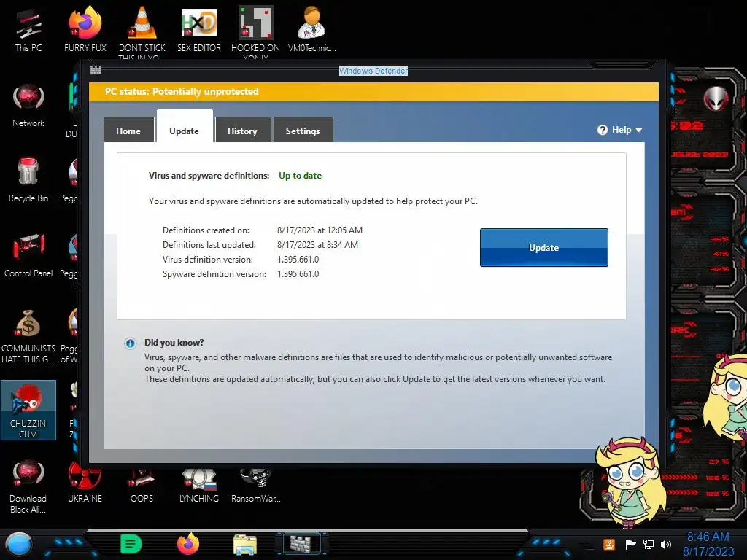Open File Explorer from the taskbar

(245, 544)
